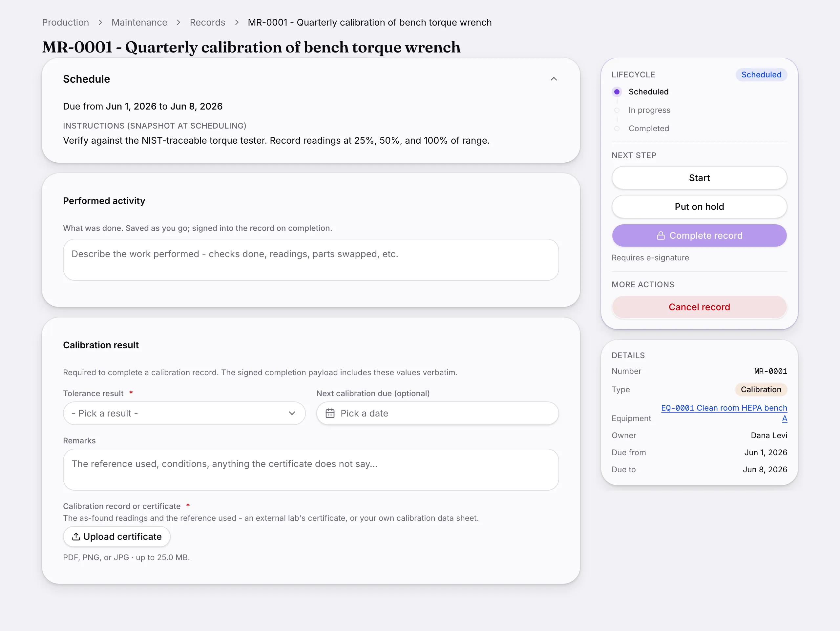This screenshot has width=840, height=631.
Task: Click the lock icon on Complete record
Action: (661, 235)
